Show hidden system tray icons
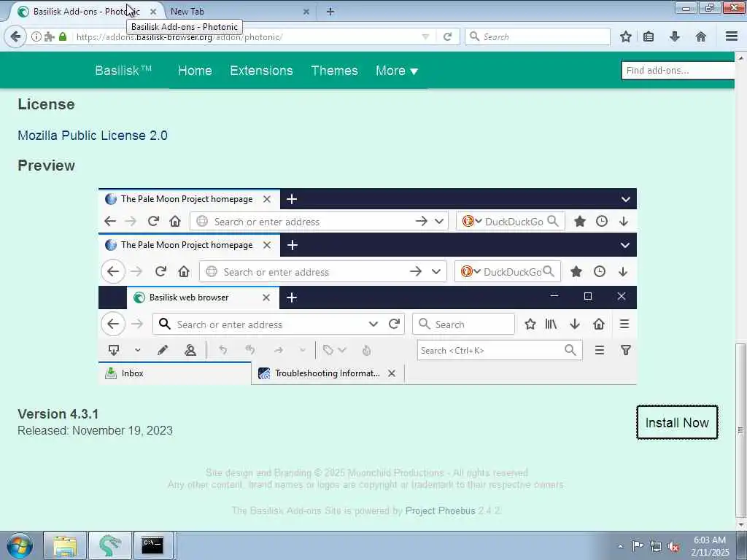The width and height of the screenshot is (747, 560). click(620, 546)
